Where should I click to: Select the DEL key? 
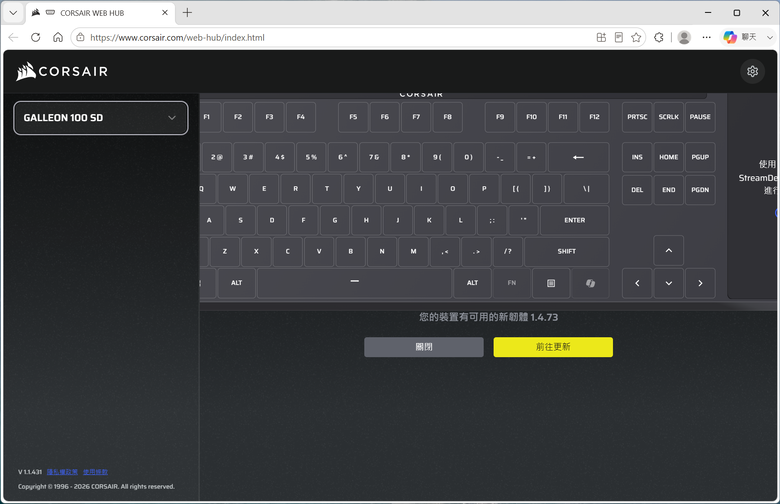[x=637, y=190]
